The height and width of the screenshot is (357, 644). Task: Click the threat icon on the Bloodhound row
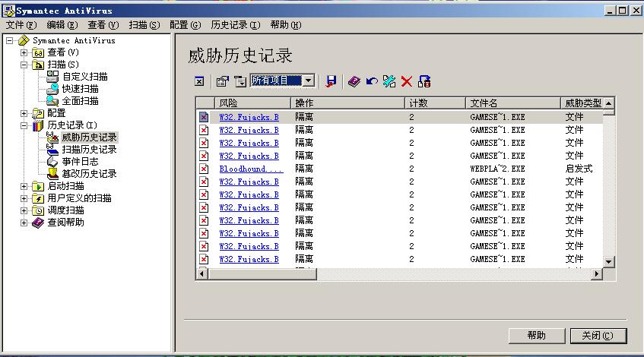tap(204, 169)
